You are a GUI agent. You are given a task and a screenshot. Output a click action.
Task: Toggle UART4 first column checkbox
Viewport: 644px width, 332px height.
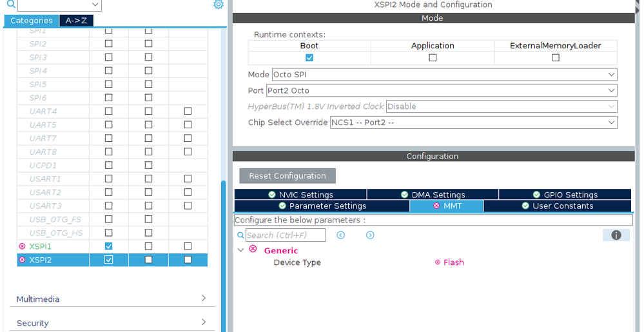point(108,111)
